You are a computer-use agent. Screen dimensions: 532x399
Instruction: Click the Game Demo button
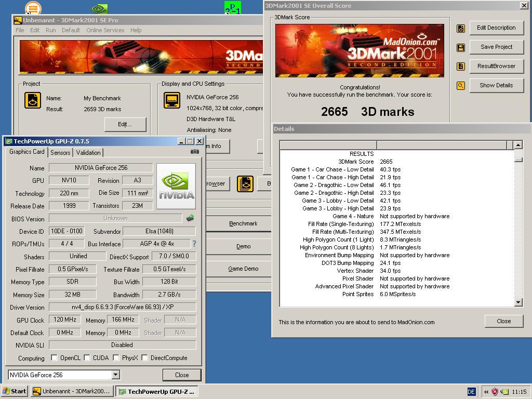pos(243,269)
